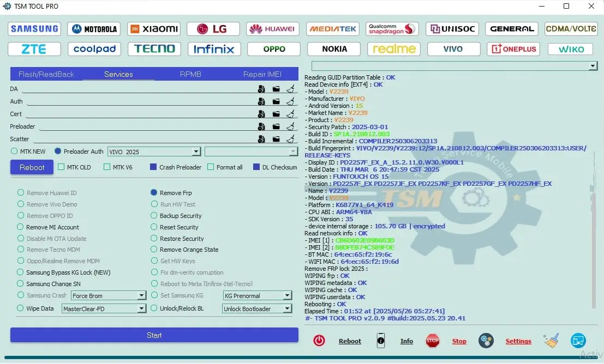
Task: Open the Auth row folder browse icon
Action: (x=276, y=102)
